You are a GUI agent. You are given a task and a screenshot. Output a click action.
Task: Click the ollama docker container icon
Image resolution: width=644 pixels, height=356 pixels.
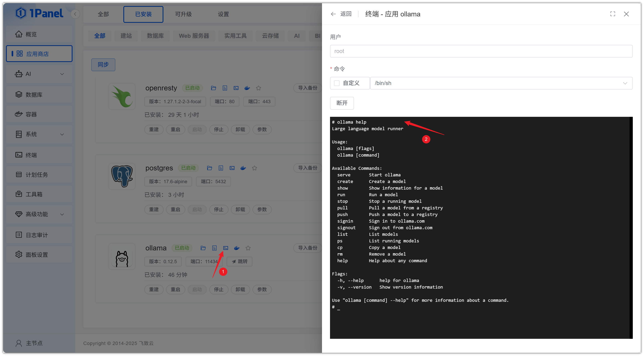[236, 248]
